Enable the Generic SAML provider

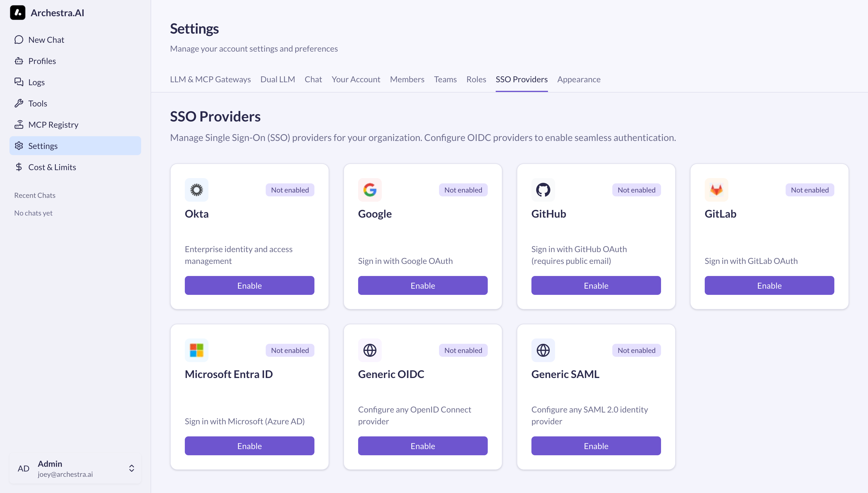pyautogui.click(x=596, y=446)
